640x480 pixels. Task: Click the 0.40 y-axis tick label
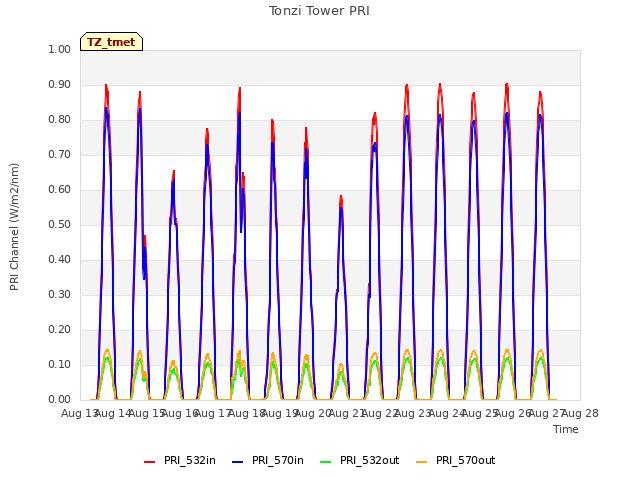coord(60,260)
